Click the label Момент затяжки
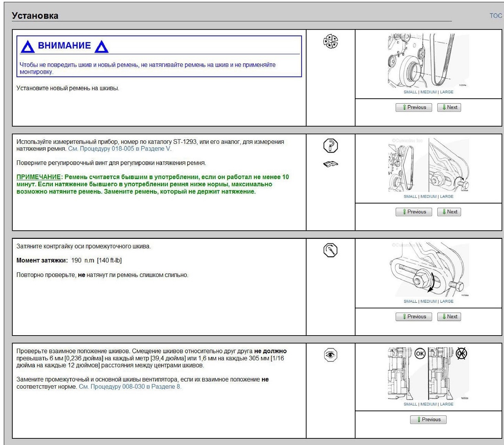Image resolution: width=504 pixels, height=445 pixels. pyautogui.click(x=42, y=261)
